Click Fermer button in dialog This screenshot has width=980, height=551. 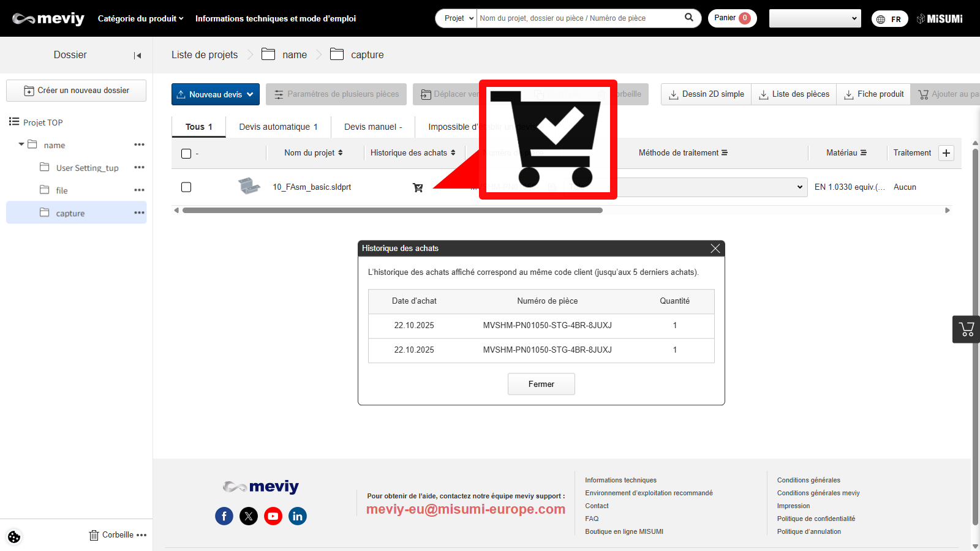[541, 384]
